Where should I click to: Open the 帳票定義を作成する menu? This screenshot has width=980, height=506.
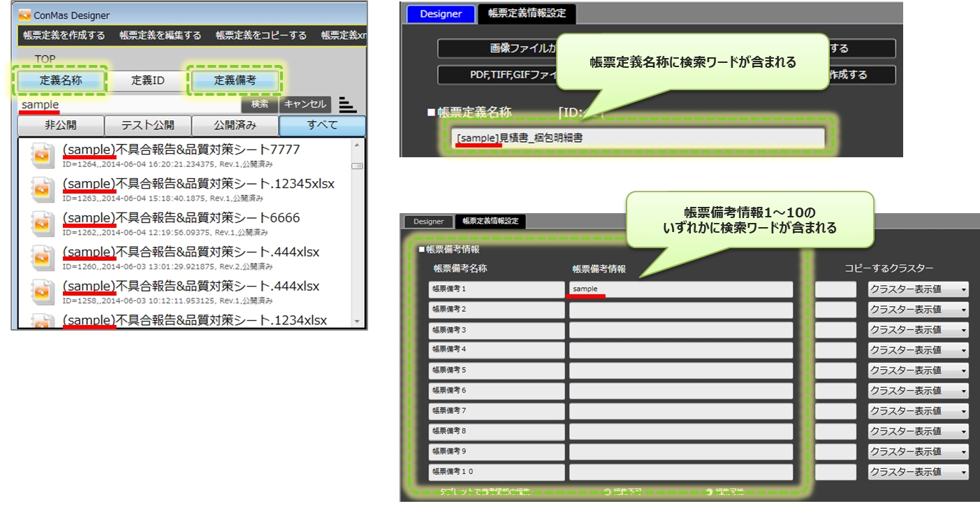pos(64,35)
